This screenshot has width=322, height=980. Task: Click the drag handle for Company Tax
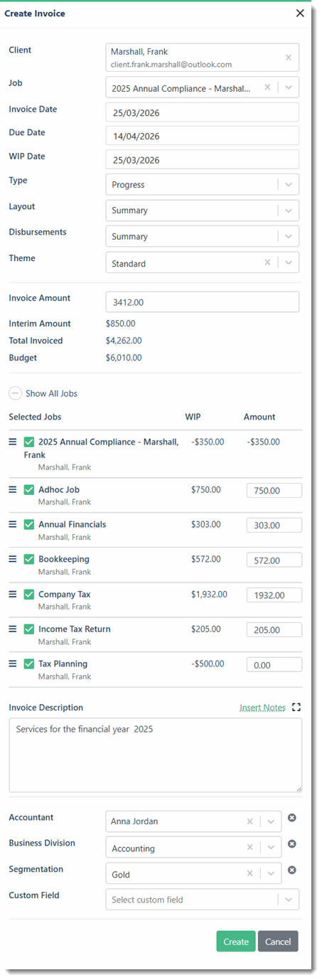point(12,594)
